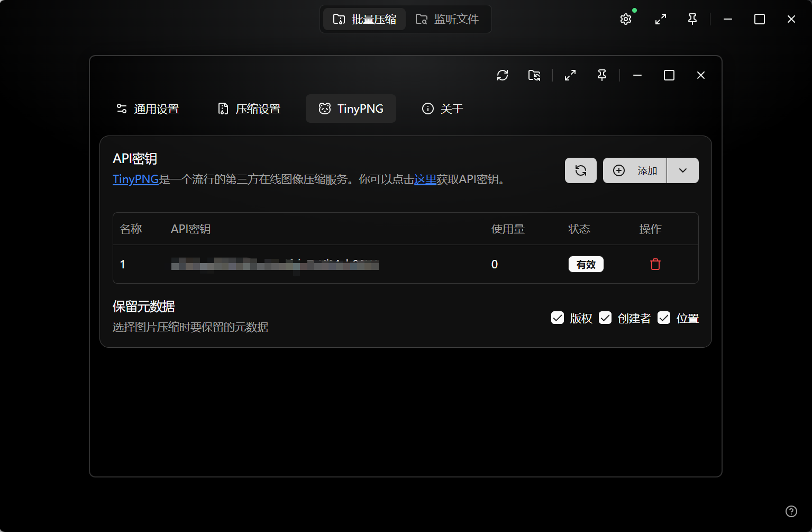Open the 压缩设置 tab

(249, 109)
